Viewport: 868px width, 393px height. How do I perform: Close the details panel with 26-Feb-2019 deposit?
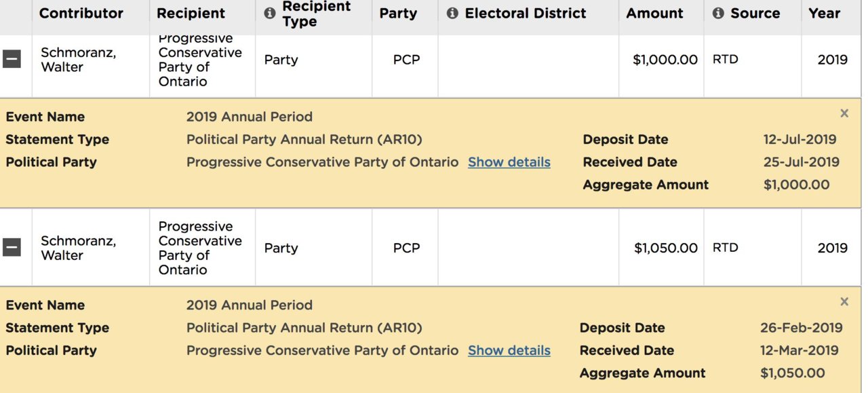(x=844, y=301)
